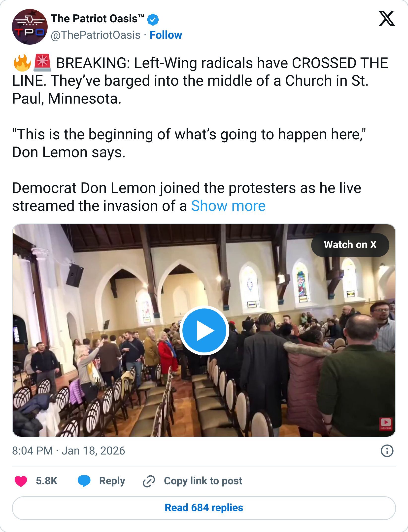Toggle Follow for @ThePatriotOasis
The height and width of the screenshot is (532, 408).
(x=166, y=35)
